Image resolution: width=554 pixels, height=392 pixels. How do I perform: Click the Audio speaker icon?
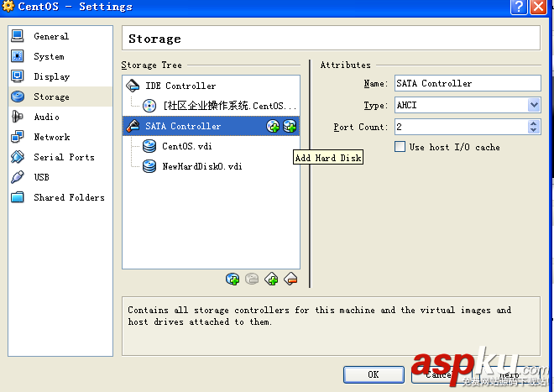18,117
